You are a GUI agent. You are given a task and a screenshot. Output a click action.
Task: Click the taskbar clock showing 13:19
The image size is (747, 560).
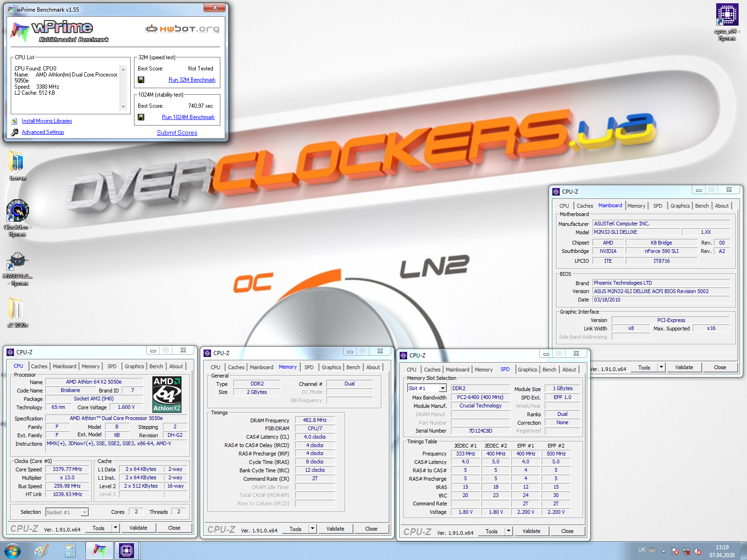click(x=722, y=551)
